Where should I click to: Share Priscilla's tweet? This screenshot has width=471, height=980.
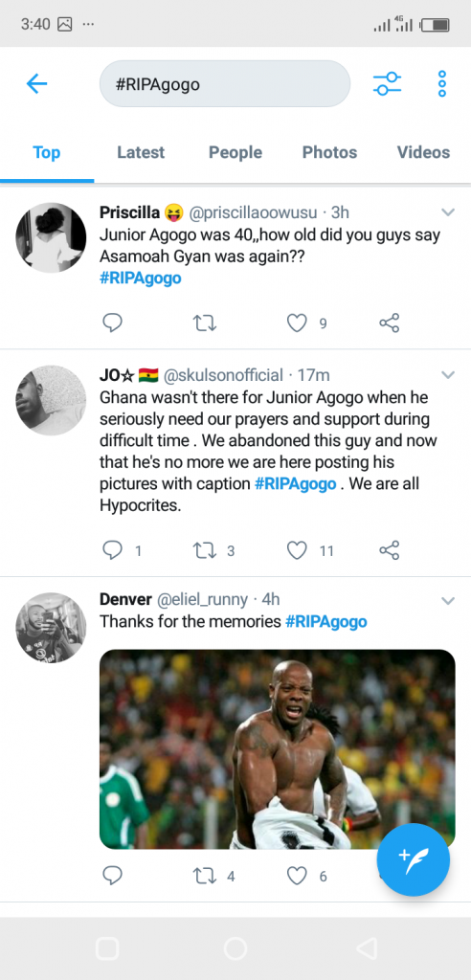pyautogui.click(x=389, y=323)
